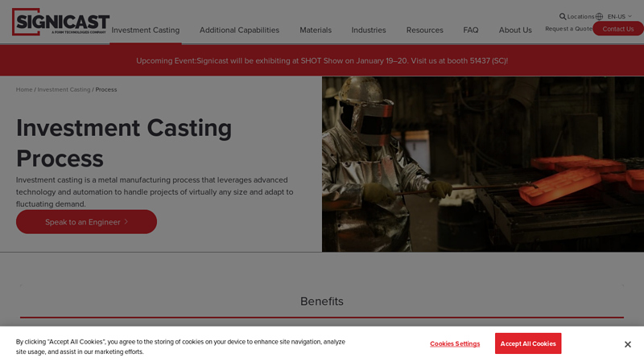644x362 pixels.
Task: Click Accept All Cookies
Action: [x=528, y=343]
